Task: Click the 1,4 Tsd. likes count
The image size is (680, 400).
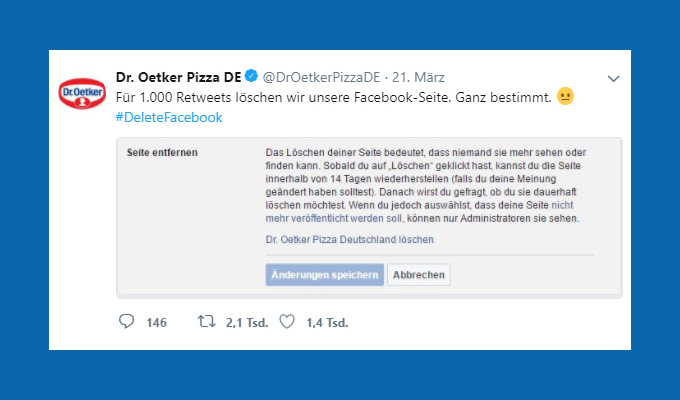Action: [327, 322]
